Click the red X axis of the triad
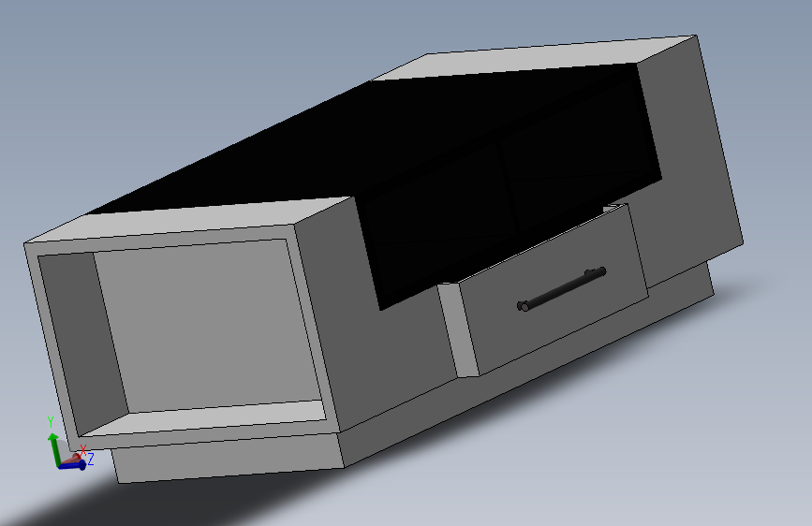 click(x=72, y=459)
